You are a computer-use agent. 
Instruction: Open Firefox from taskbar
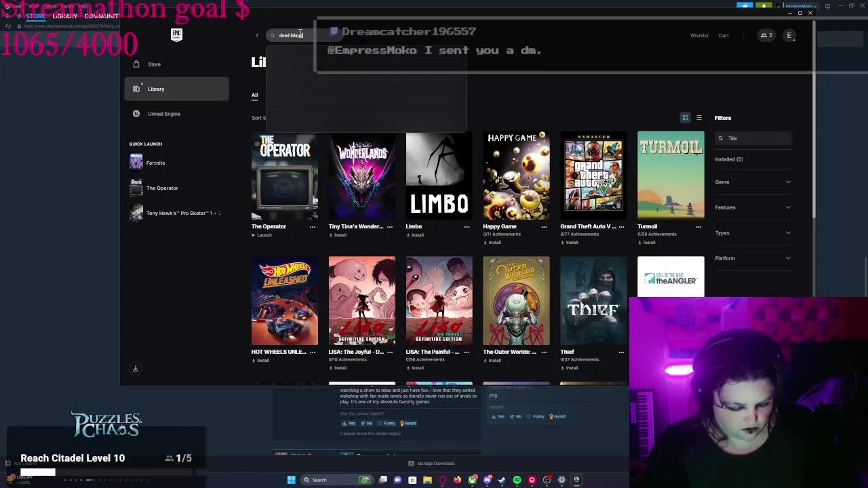coord(458,480)
